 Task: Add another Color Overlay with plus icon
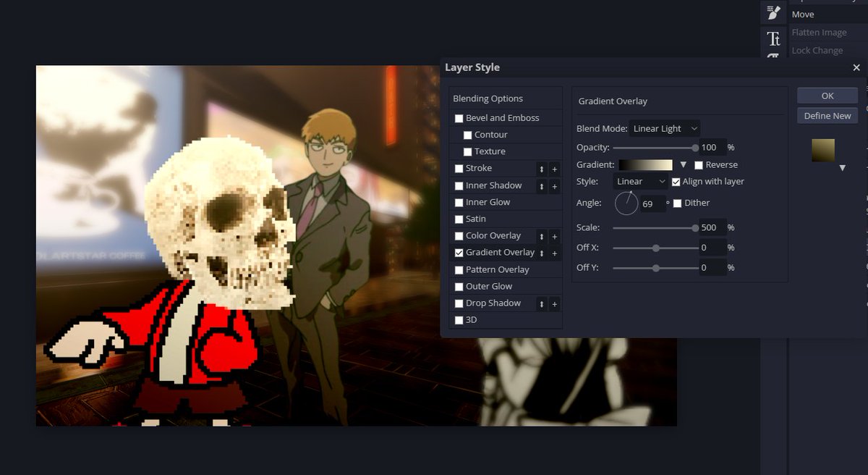(x=555, y=236)
